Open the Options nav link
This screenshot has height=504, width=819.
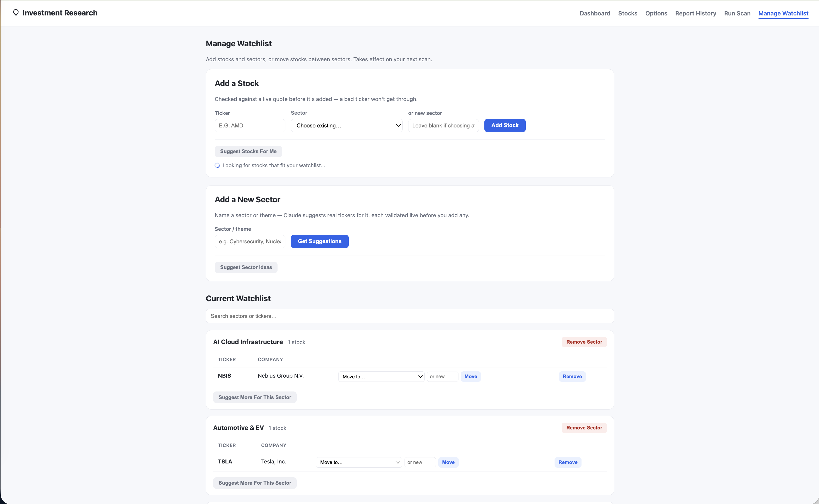click(656, 13)
